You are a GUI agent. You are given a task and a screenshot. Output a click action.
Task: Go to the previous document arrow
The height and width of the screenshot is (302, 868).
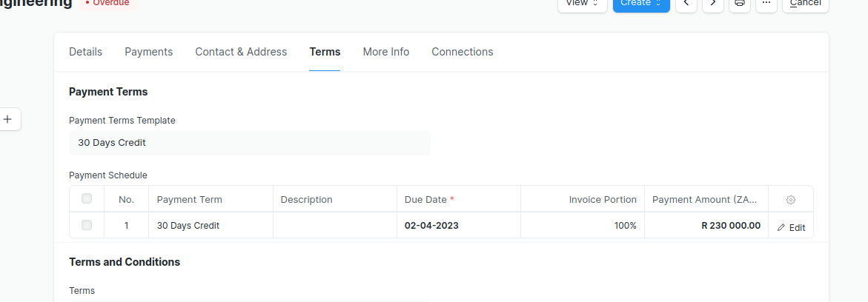coord(686,4)
